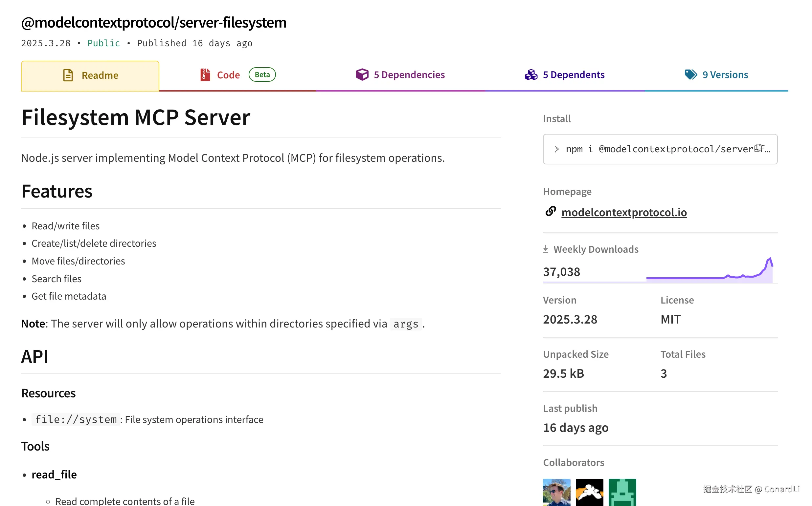812x506 pixels.
Task: Click the Dependents stacked boxes icon
Action: tap(531, 74)
